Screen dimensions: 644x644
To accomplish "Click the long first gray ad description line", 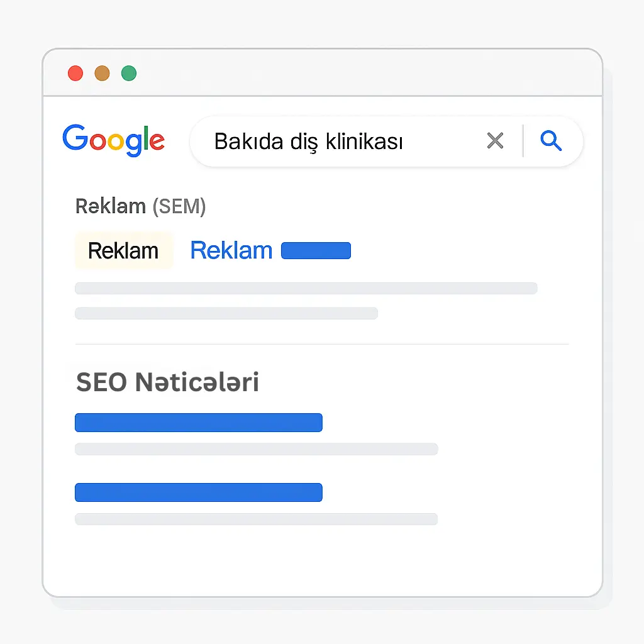I will point(306,289).
